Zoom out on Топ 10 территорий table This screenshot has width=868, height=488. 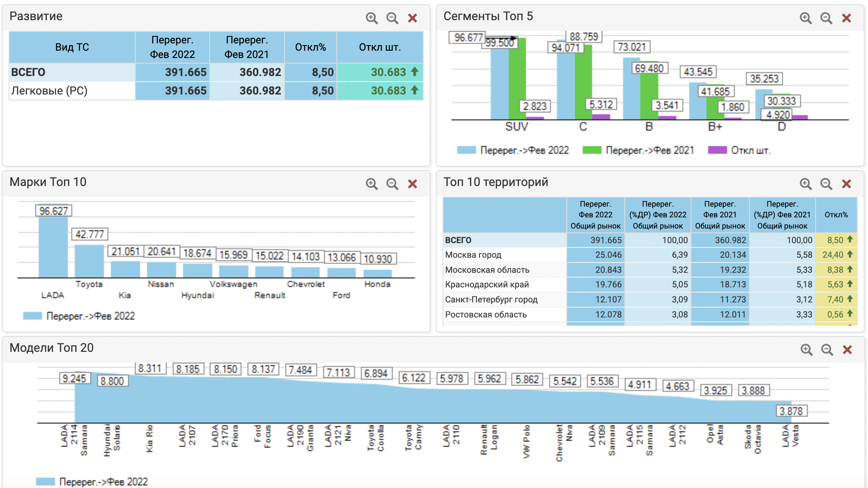826,184
